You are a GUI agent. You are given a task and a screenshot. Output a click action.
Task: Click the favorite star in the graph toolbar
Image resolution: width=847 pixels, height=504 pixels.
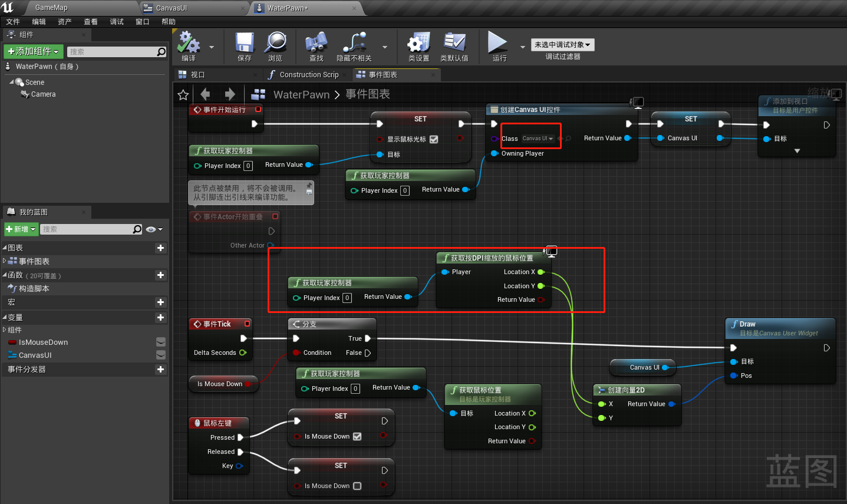183,94
